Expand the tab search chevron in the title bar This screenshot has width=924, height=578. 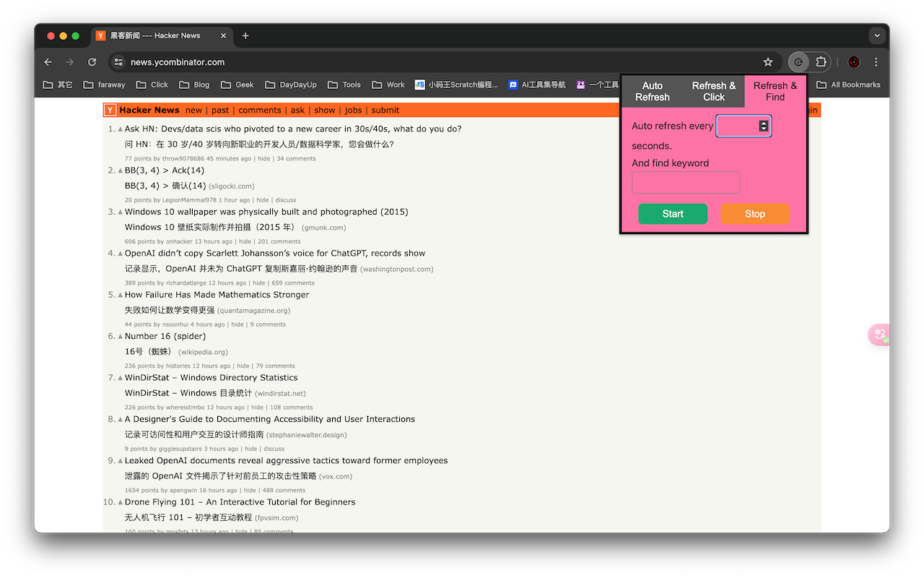[x=877, y=35]
